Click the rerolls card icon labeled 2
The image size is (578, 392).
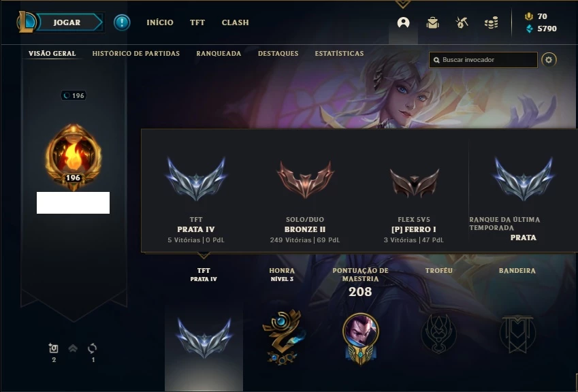pyautogui.click(x=54, y=348)
